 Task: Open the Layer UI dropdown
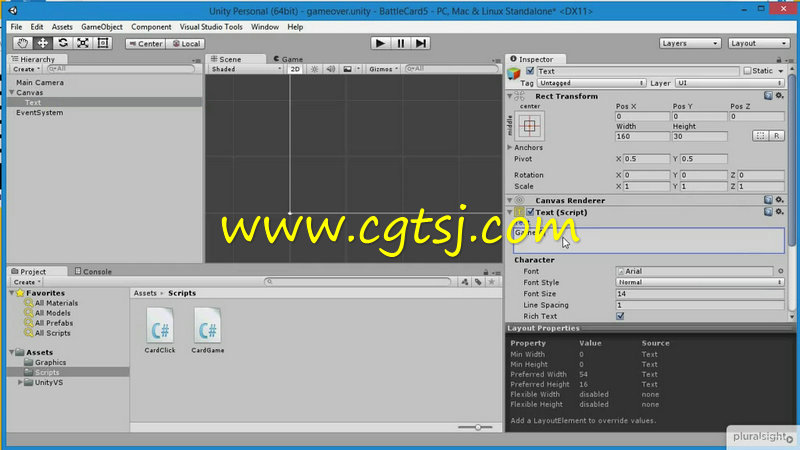click(x=729, y=83)
